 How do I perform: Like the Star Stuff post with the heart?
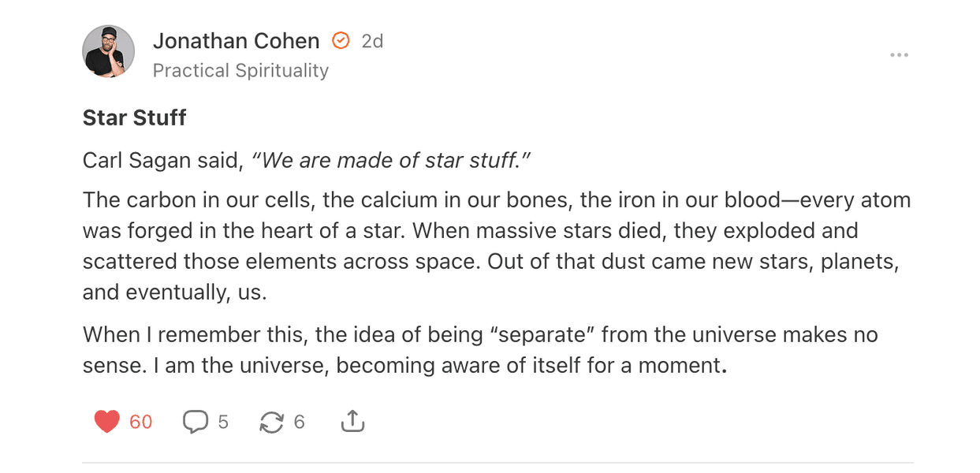(106, 423)
